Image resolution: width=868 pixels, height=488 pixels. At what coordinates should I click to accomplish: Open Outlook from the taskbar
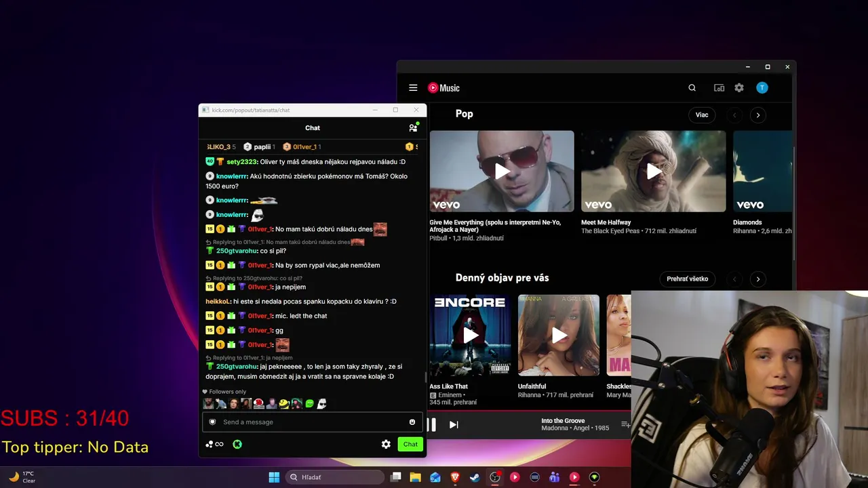coord(435,477)
